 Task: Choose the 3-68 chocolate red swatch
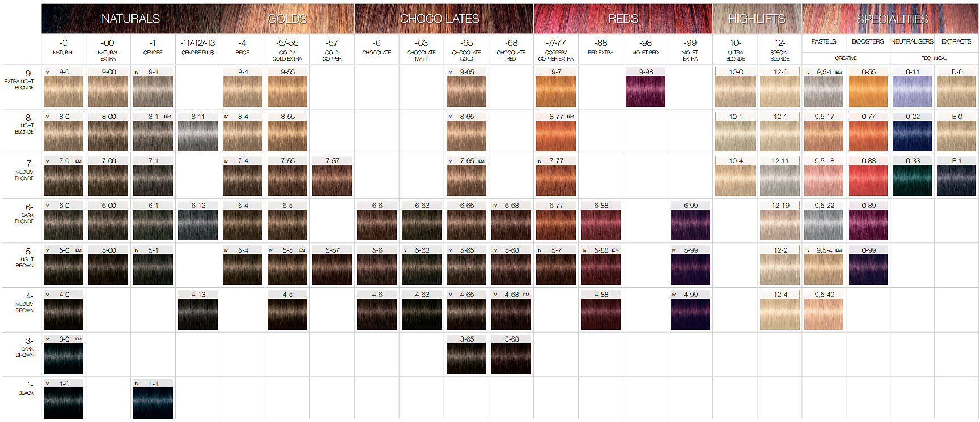click(511, 359)
